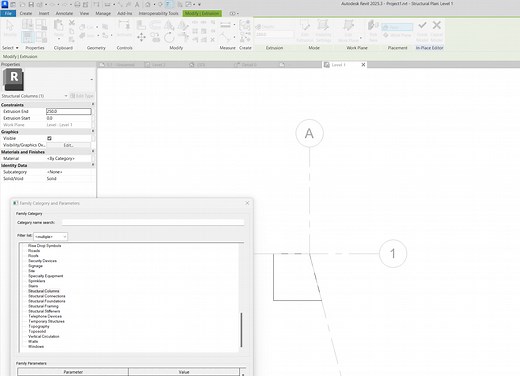Click the Category name search field
Viewport: 520px width, 376px height.
click(x=153, y=222)
